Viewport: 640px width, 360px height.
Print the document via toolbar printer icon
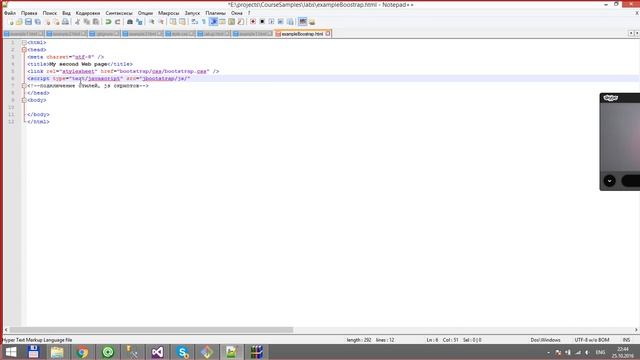click(65, 22)
